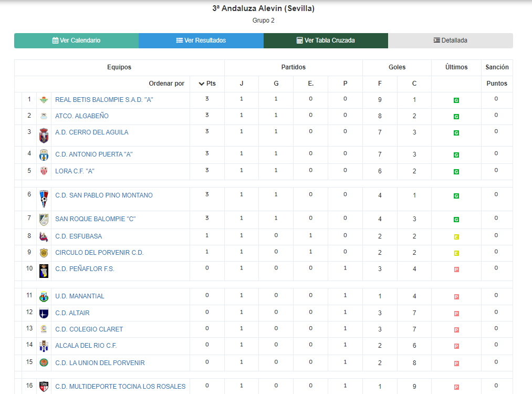Open C.D. SAN PABLO PINO MONTANO link
This screenshot has width=532, height=394.
tap(104, 195)
